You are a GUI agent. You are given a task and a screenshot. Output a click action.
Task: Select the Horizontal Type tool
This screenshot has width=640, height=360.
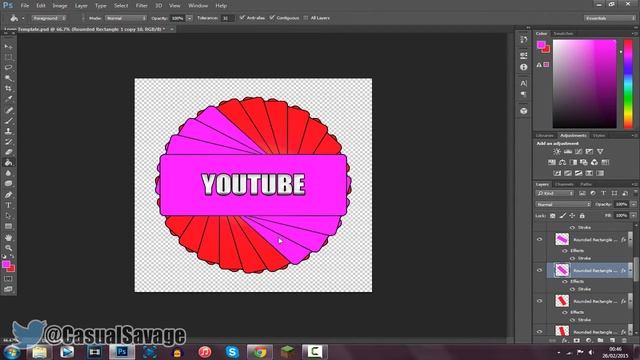[8, 205]
